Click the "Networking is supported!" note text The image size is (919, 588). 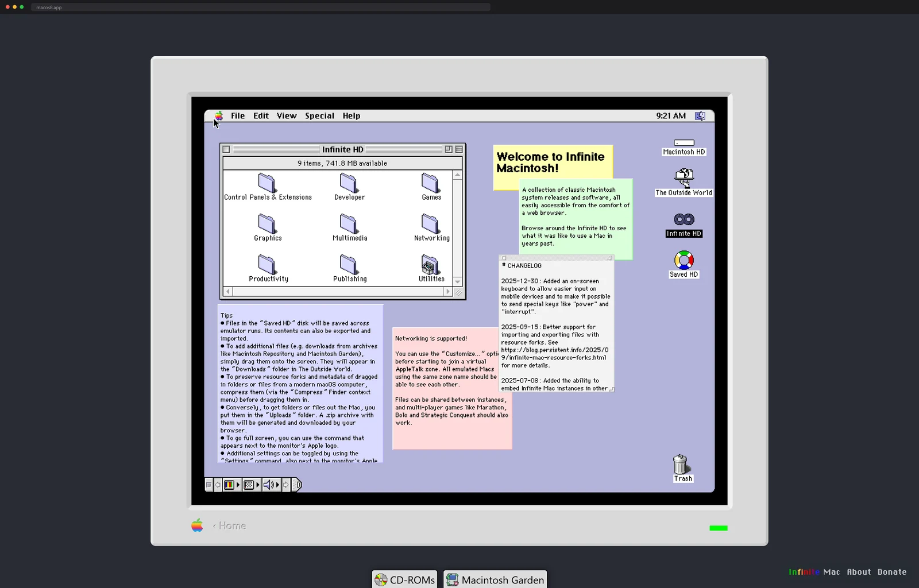tap(431, 339)
